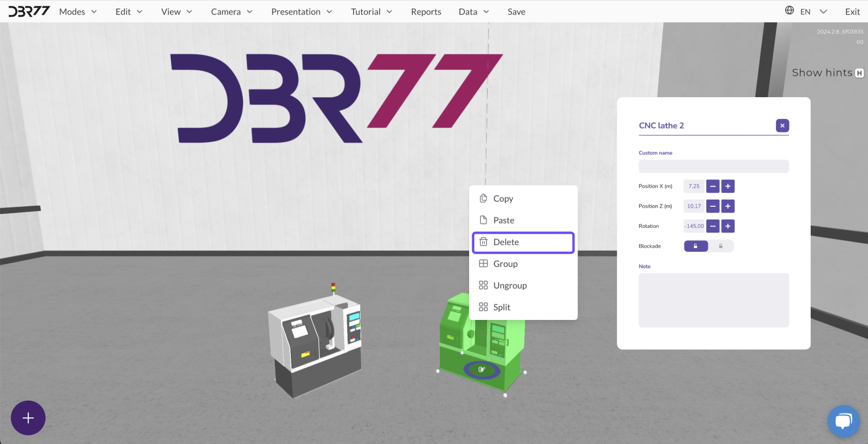Open the add object plus button
Image resolution: width=868 pixels, height=444 pixels.
[28, 418]
